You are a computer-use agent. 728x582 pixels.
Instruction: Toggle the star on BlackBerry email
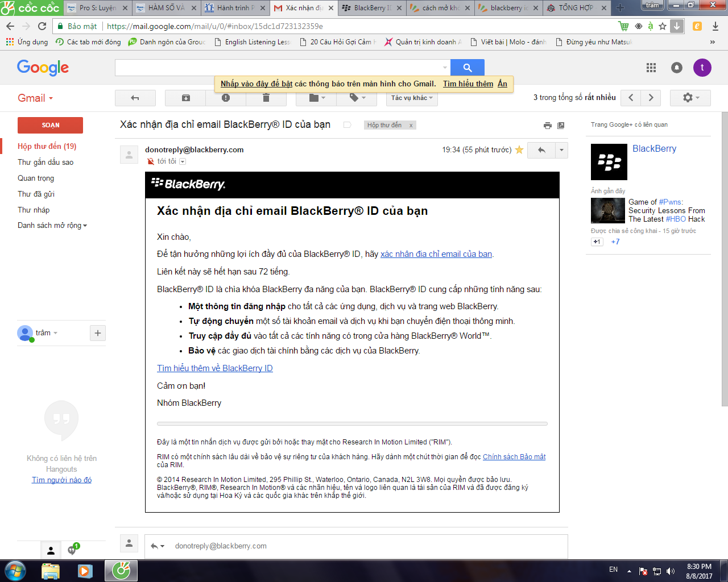[x=519, y=150]
